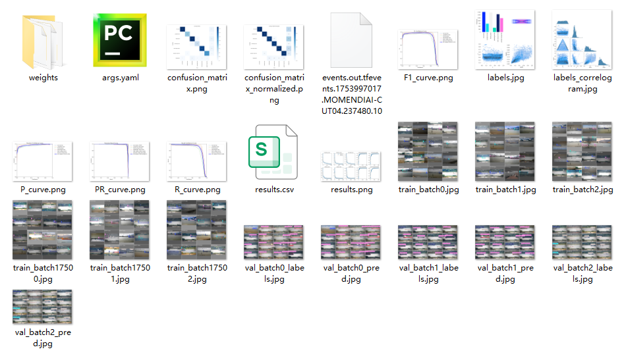Click the 'results.csv' file name
The width and height of the screenshot is (624, 364).
[274, 190]
